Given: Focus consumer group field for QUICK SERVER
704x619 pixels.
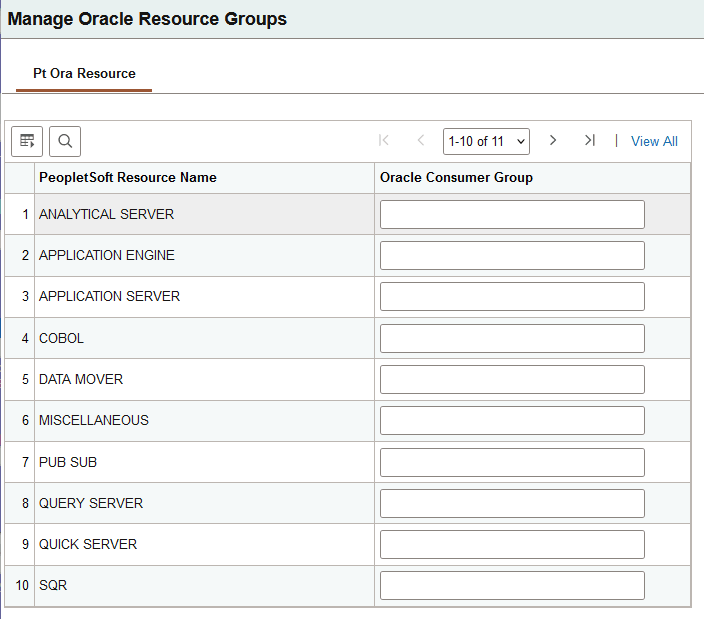Looking at the screenshot, I should (x=512, y=544).
